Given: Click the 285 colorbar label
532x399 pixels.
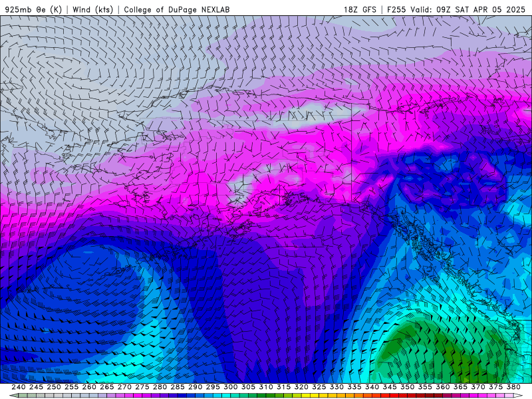Looking at the screenshot, I should (178, 387).
